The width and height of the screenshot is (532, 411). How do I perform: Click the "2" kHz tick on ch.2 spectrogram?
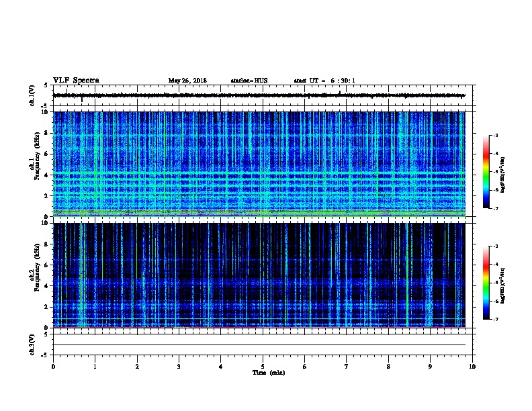pos(46,307)
